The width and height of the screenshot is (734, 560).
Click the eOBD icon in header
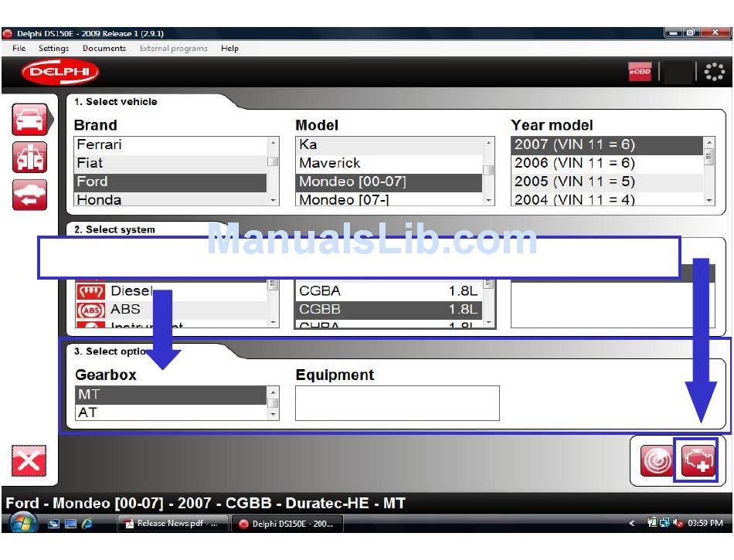640,72
